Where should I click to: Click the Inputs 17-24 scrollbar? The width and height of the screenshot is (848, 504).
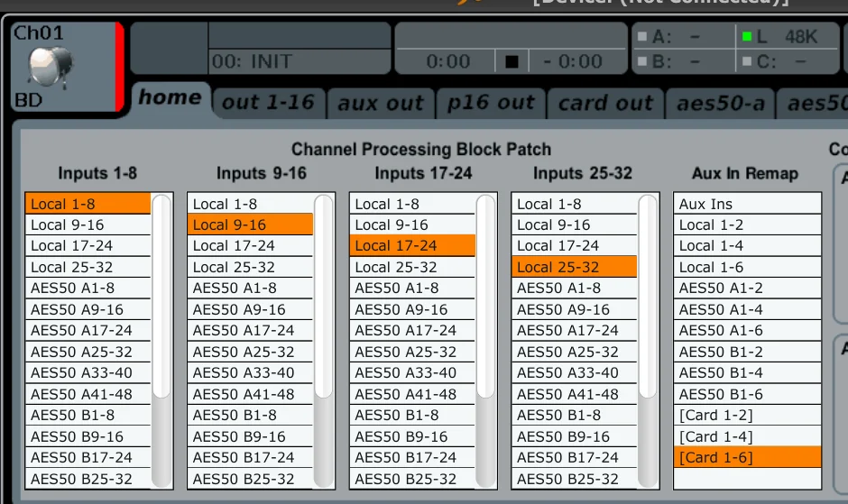pos(486,341)
